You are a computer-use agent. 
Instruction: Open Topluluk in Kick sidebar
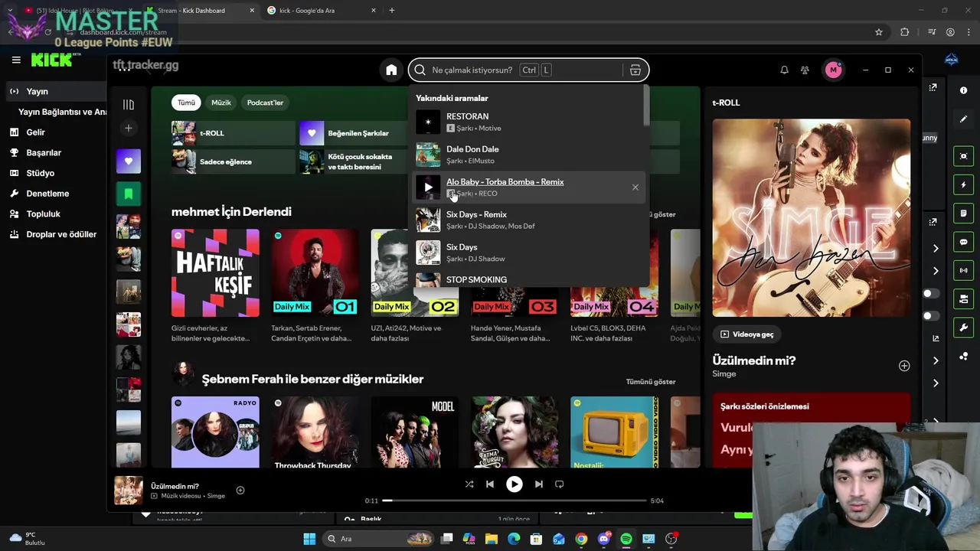[x=43, y=214]
